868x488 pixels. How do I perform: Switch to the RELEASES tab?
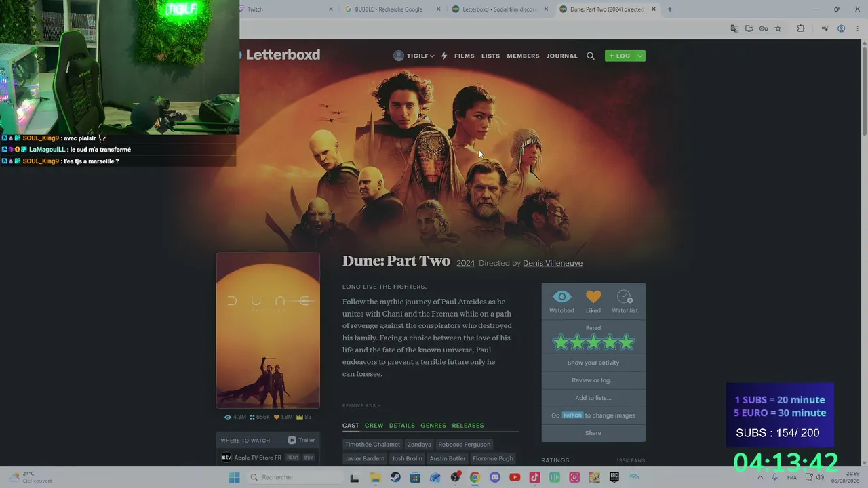pos(468,426)
